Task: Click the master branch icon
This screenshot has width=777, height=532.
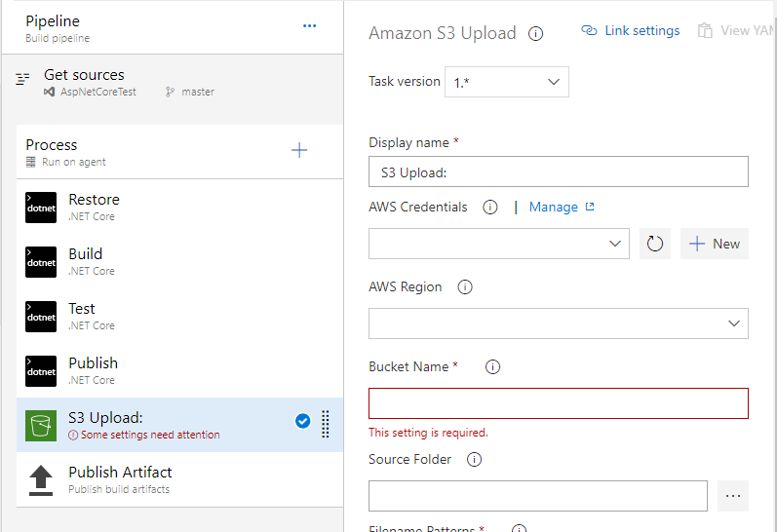Action: (170, 92)
